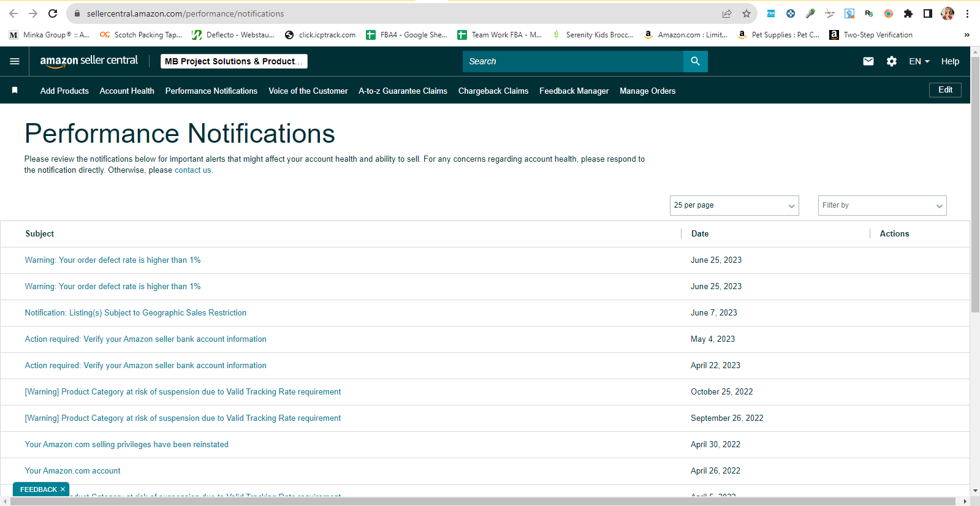Open the messages envelope icon

tap(868, 61)
